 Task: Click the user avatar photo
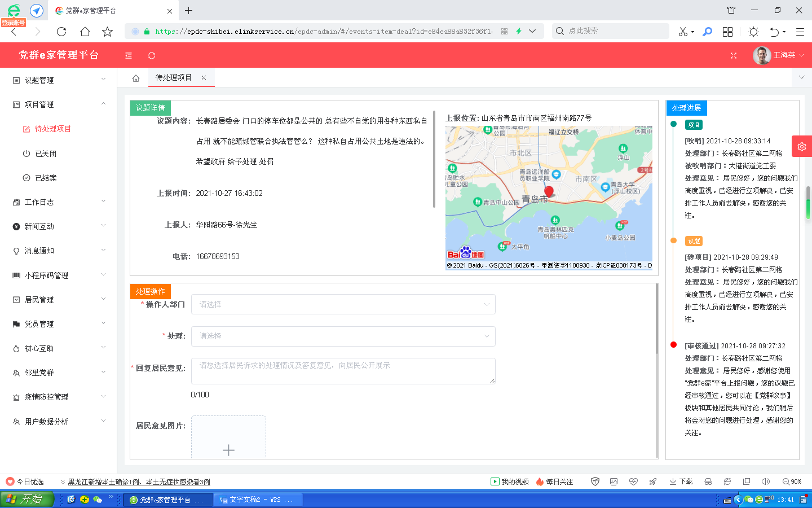[x=762, y=55]
